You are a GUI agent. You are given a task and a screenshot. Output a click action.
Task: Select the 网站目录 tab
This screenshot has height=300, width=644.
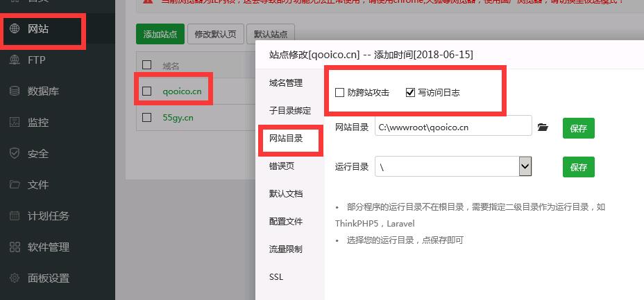[x=286, y=139]
